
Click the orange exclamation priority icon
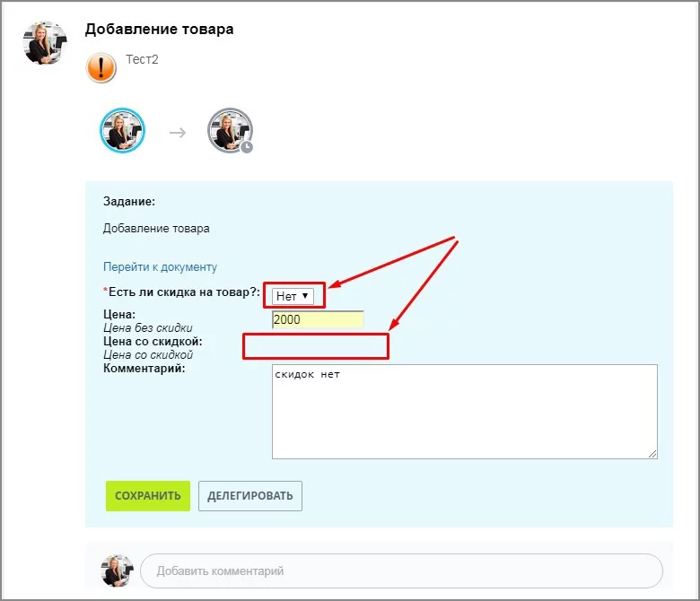pos(101,67)
